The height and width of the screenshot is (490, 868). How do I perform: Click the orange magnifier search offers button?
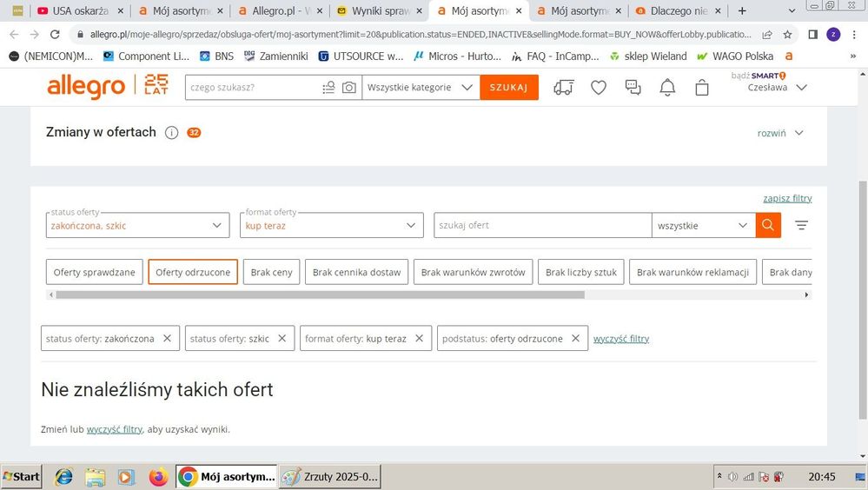(x=768, y=225)
